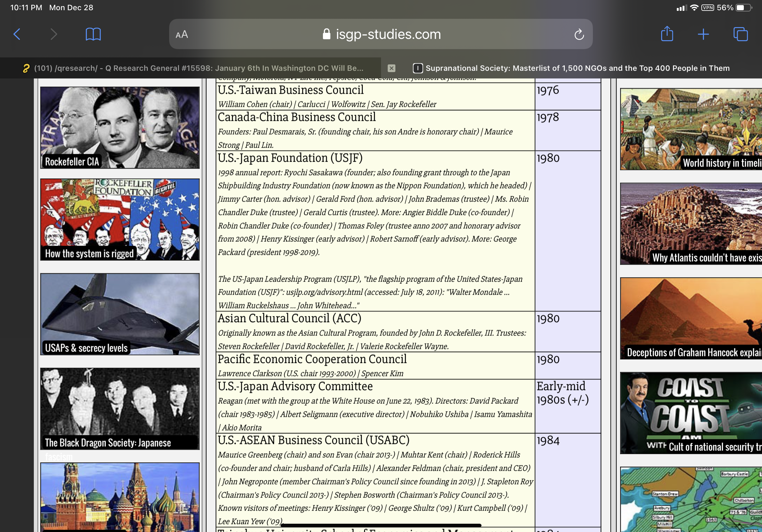
Task: Select the Supranational Society Masterlist tab
Action: [x=571, y=68]
